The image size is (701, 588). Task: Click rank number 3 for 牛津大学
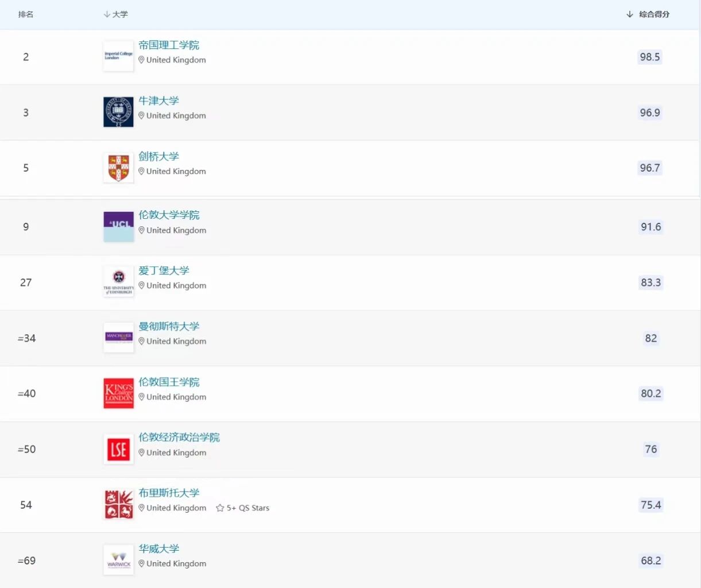[26, 113]
